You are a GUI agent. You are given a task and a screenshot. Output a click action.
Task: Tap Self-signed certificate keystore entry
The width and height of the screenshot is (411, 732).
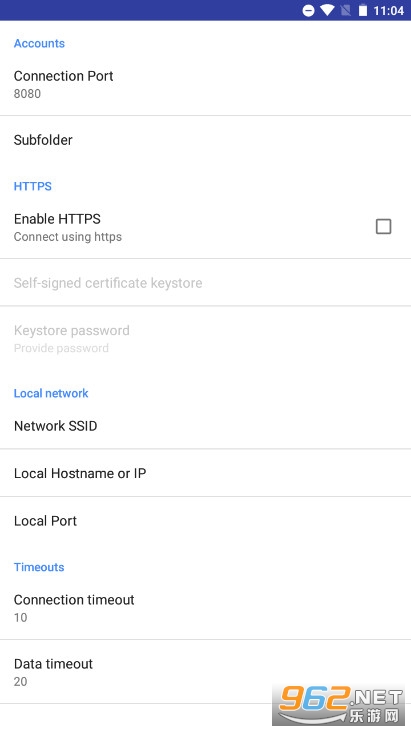[x=206, y=283]
